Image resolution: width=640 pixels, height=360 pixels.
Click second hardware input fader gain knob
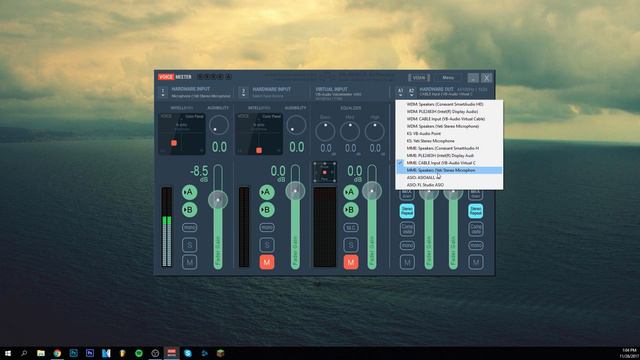click(x=295, y=191)
